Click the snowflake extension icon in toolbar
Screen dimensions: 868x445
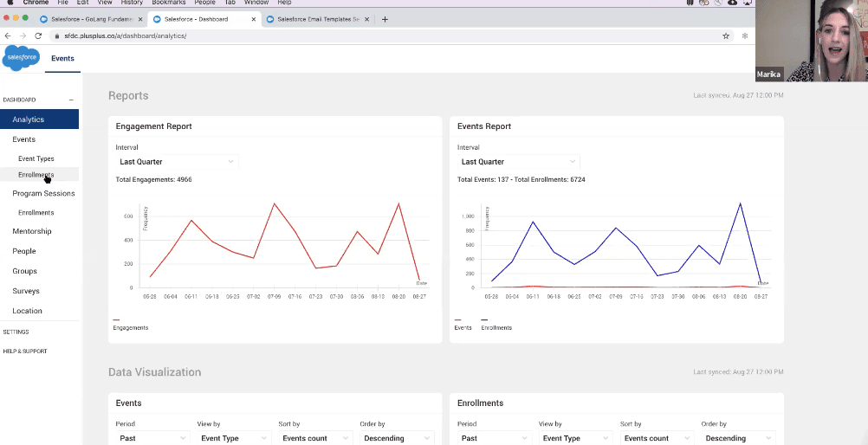click(x=744, y=35)
